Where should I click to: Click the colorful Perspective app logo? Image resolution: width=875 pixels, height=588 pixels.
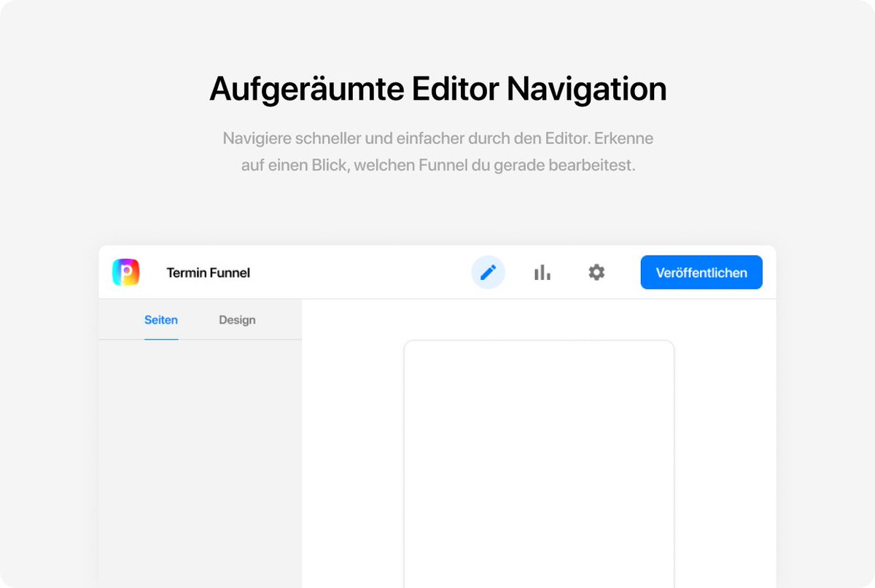(125, 272)
